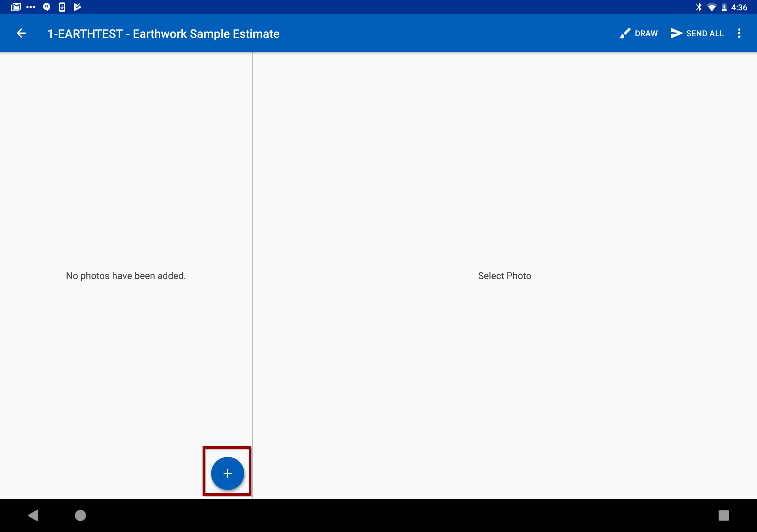757x532 pixels.
Task: Tap the title 1-EARTHTEST Earthwork Sample Estimate
Action: click(163, 33)
